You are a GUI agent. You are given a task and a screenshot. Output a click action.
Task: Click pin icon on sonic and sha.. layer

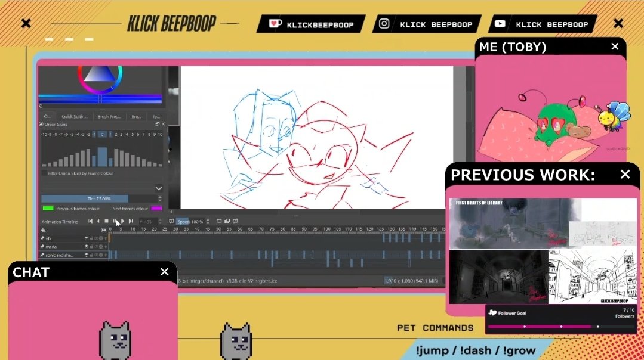[42, 255]
